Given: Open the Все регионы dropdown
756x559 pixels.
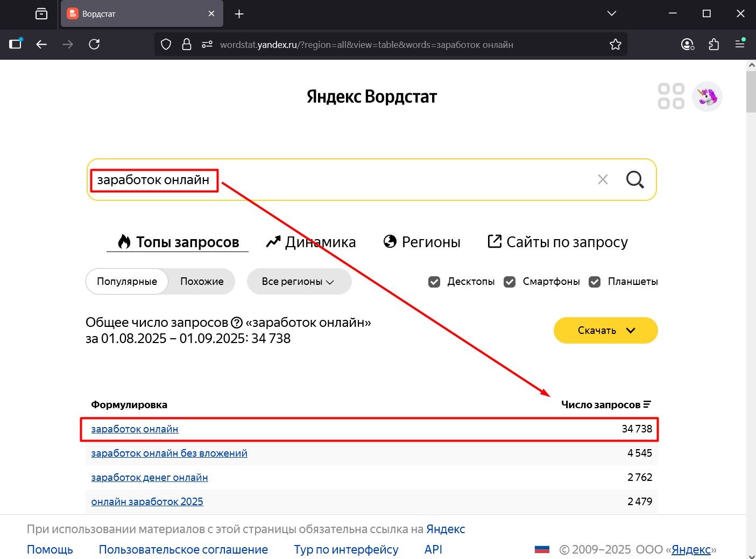Looking at the screenshot, I should tap(299, 281).
